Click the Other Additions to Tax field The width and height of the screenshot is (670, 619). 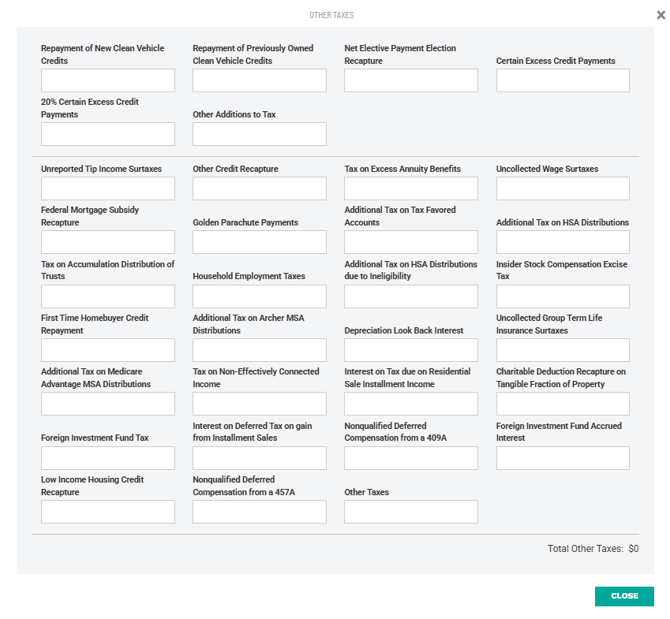click(259, 134)
